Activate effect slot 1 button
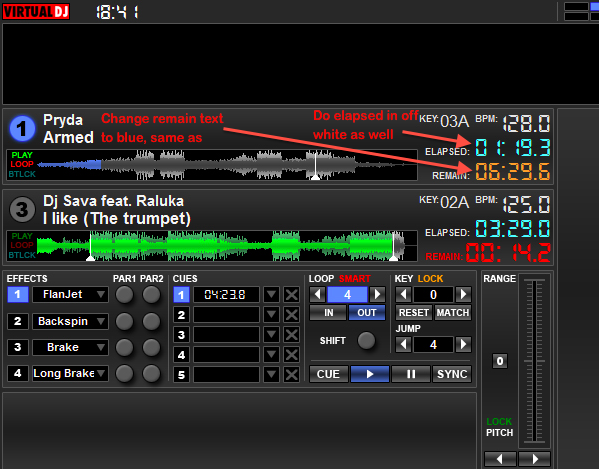 coord(18,294)
